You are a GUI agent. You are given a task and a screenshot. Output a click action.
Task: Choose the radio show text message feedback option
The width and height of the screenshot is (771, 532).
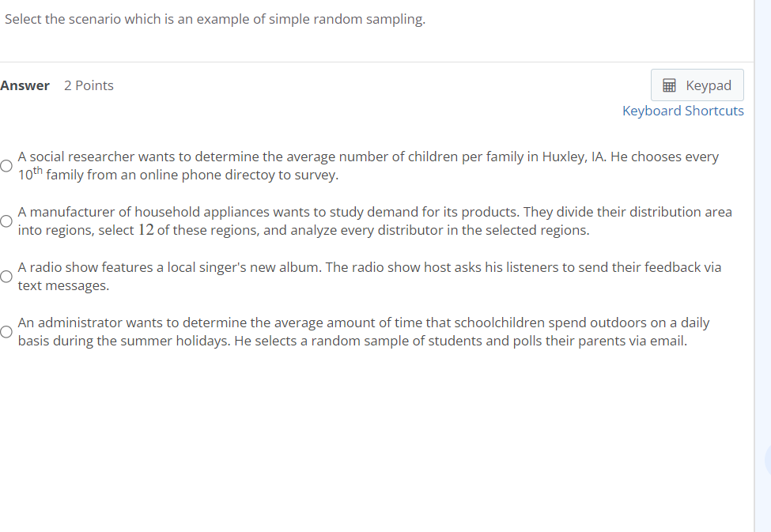(6, 276)
